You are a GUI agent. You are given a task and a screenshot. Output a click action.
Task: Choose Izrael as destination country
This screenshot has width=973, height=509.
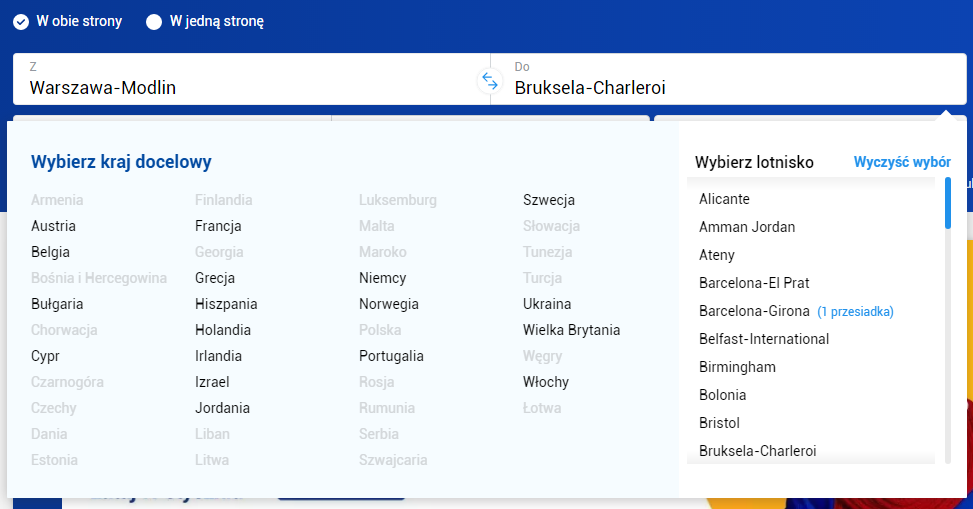(x=212, y=382)
